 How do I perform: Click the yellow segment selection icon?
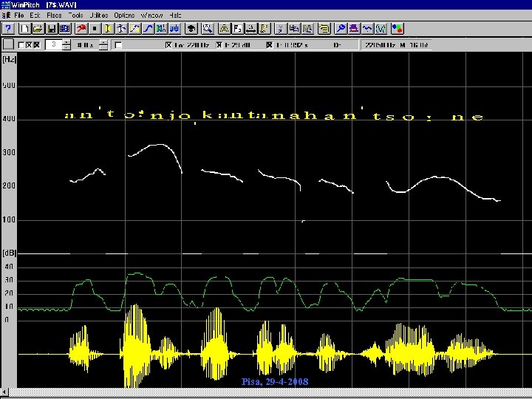click(108, 29)
